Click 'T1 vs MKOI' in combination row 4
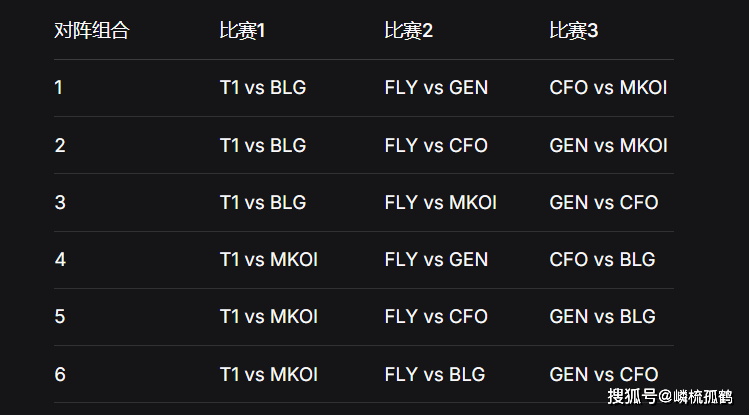The height and width of the screenshot is (415, 749). 268,260
